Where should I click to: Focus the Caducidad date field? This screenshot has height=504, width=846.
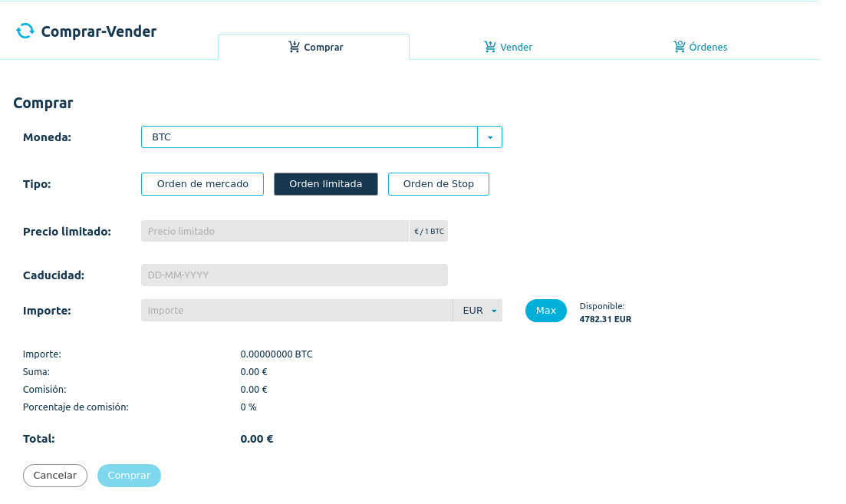pos(295,275)
